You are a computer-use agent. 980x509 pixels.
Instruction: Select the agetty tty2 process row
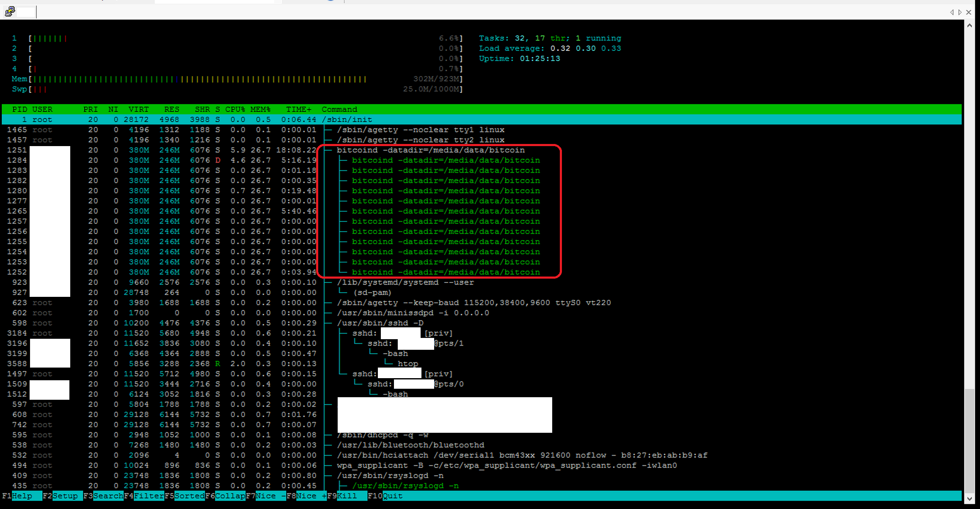click(x=482, y=140)
